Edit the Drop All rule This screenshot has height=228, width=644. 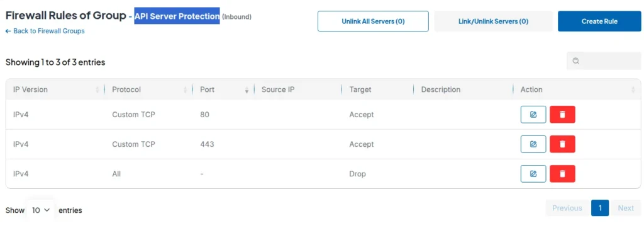533,174
